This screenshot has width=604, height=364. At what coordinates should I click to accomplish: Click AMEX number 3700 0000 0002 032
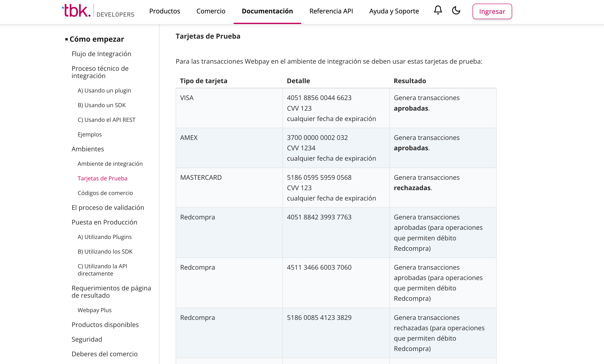tap(317, 137)
